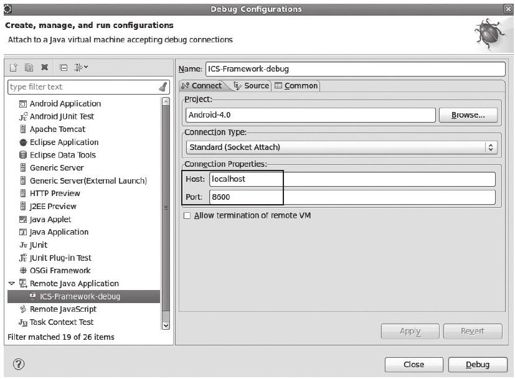The height and width of the screenshot is (379, 515).
Task: Switch to the Source tab
Action: (x=252, y=86)
